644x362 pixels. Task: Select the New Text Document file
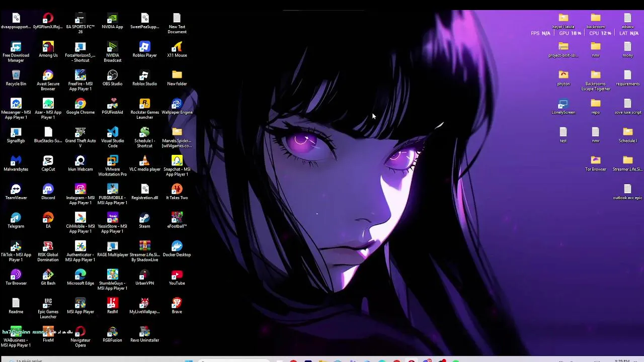(177, 24)
